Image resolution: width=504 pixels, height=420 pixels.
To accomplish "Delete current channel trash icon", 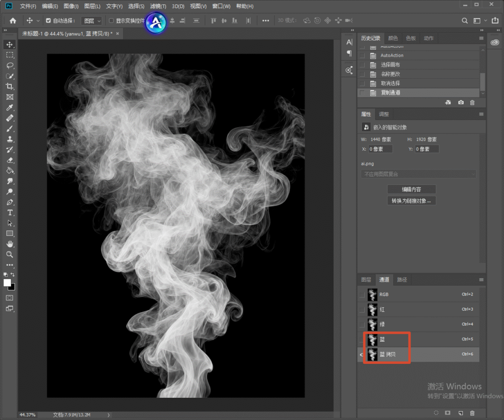I will click(472, 413).
